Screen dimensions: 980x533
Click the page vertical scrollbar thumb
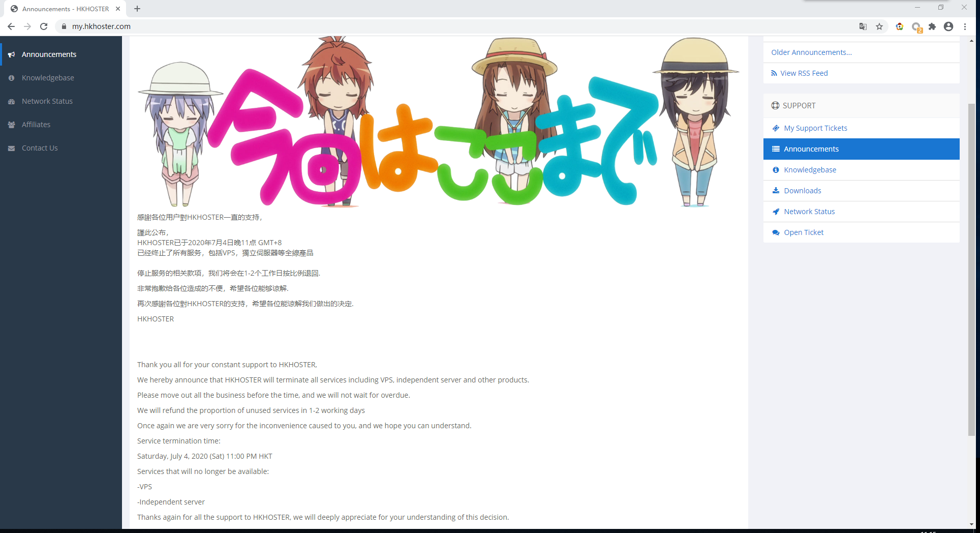(971, 270)
